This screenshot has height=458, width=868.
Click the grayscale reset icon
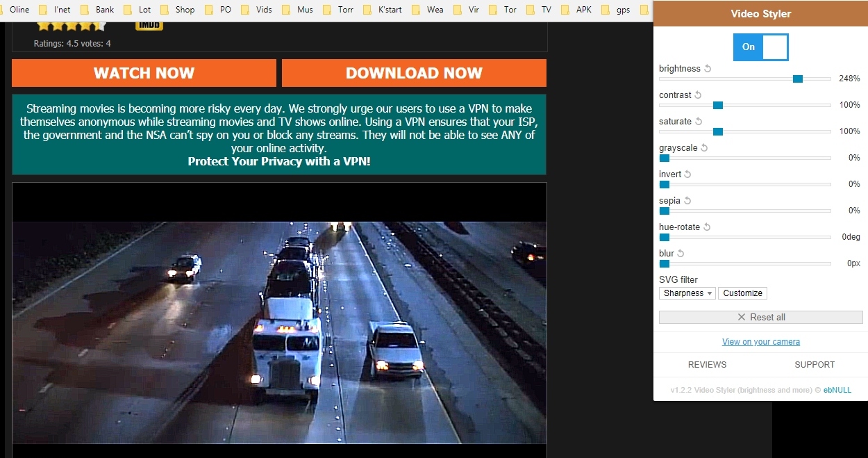tap(704, 148)
